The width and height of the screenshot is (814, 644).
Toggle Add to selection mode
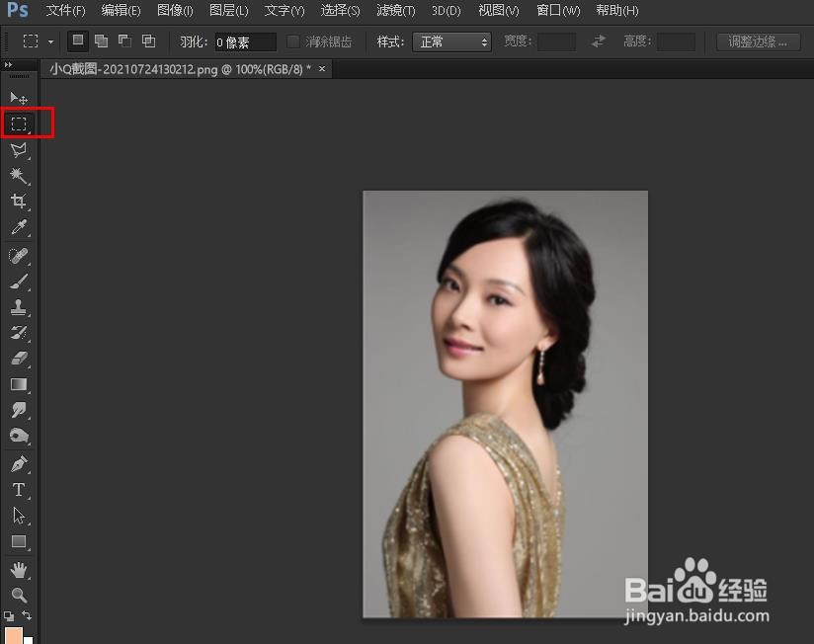pos(101,41)
